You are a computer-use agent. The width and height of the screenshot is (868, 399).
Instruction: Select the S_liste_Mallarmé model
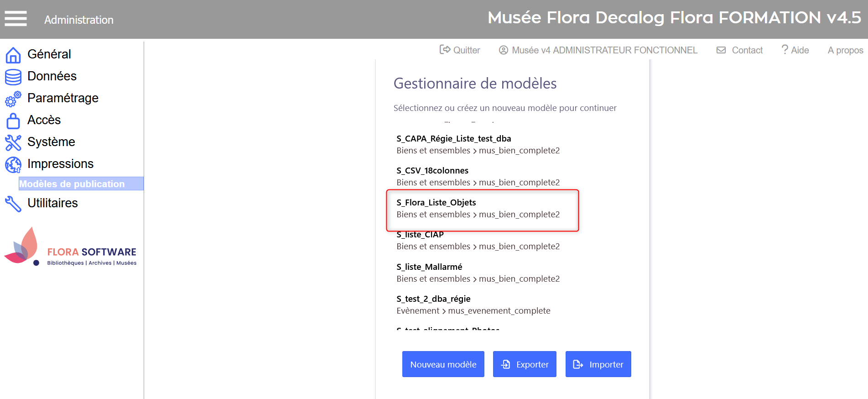(x=429, y=267)
